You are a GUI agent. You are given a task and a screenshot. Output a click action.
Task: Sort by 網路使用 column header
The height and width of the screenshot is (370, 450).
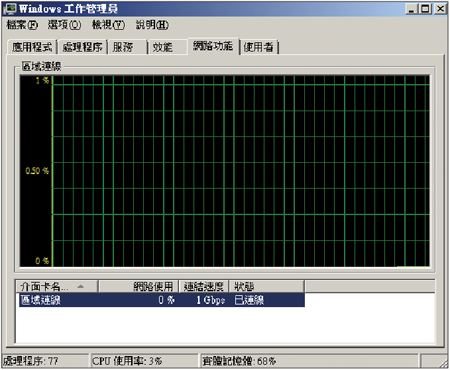(139, 286)
